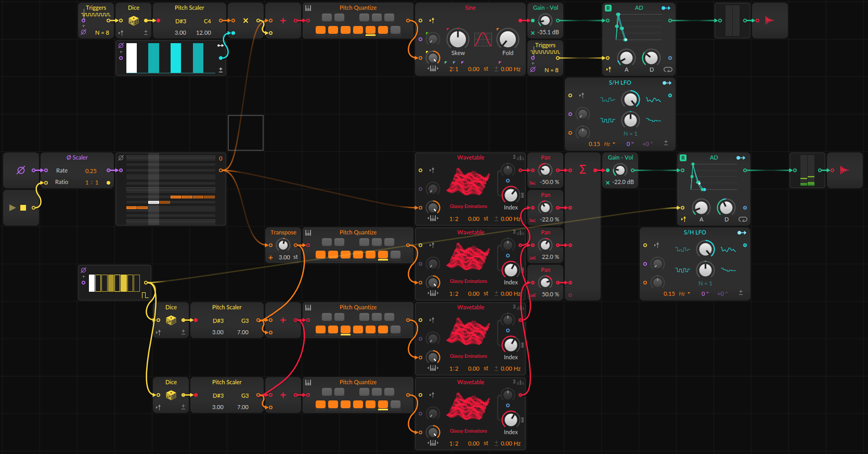Click the white highlighted note in the pitch sequencer

coord(153,202)
